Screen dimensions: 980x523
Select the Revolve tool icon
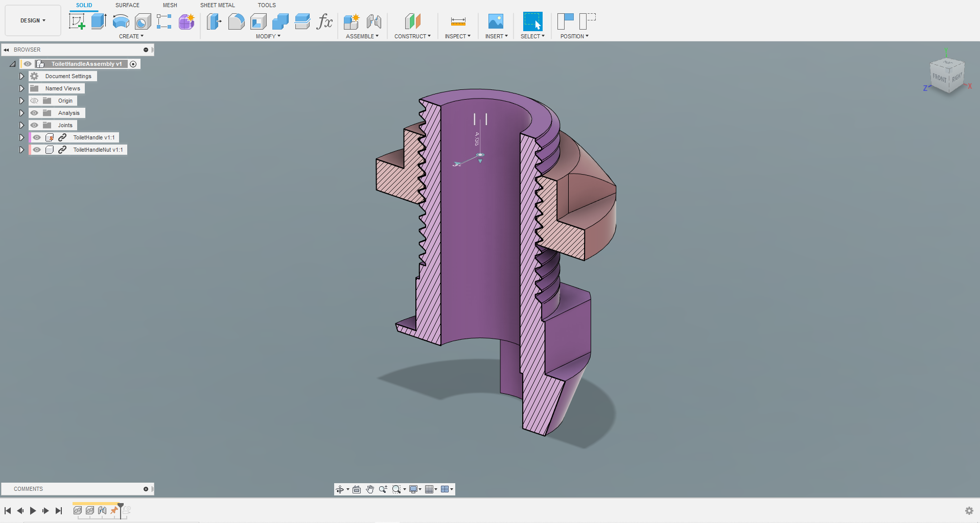tap(121, 21)
